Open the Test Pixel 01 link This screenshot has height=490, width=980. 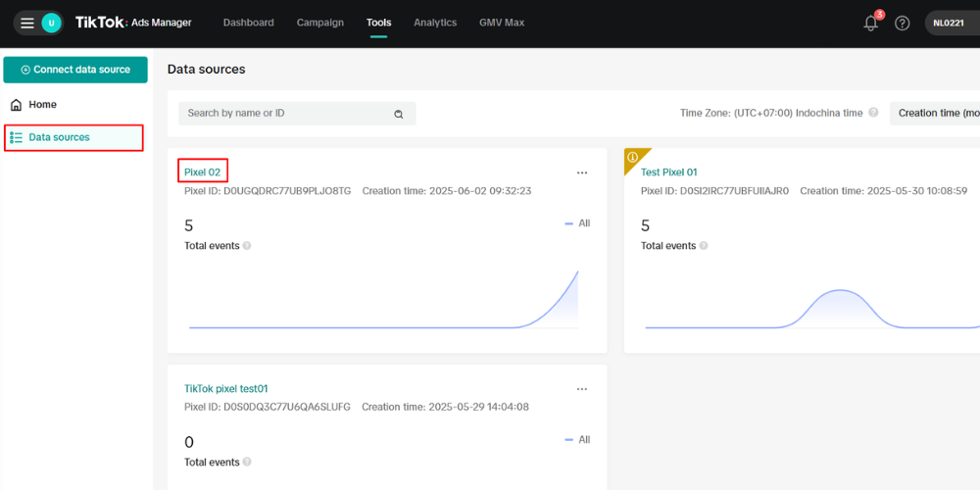click(x=668, y=171)
